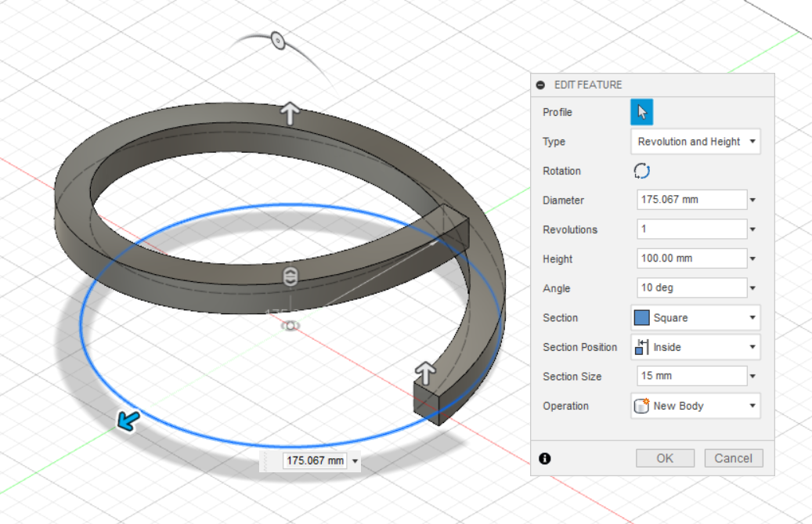This screenshot has width=812, height=524.
Task: Confirm the coil feature with OK
Action: point(665,458)
